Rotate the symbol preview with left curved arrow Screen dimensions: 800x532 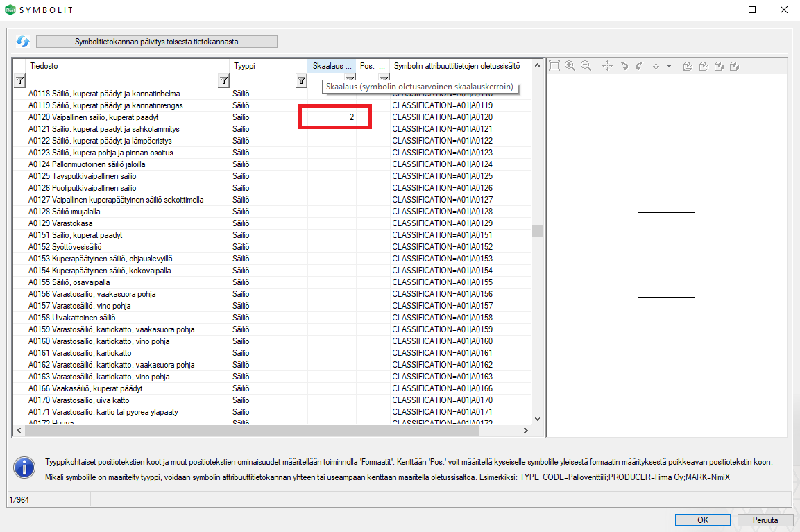coord(624,66)
